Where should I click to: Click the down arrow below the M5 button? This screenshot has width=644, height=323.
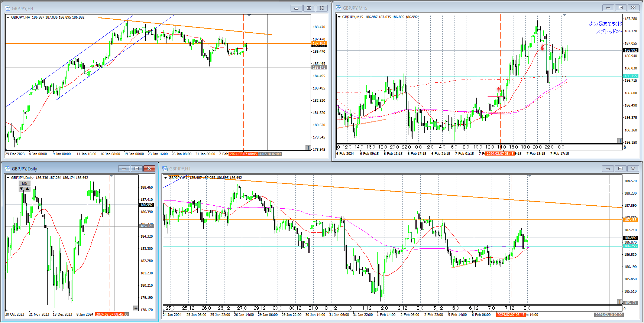[x=22, y=189]
